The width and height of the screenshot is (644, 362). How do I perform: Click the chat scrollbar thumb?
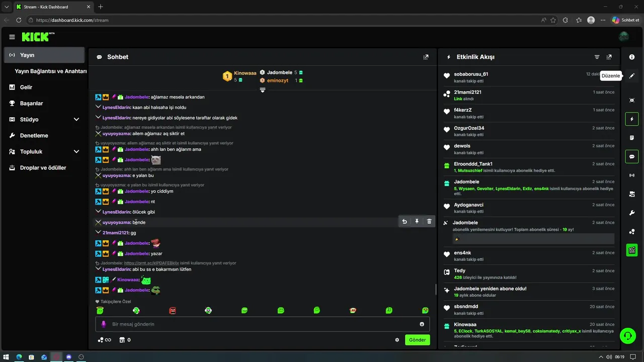(x=435, y=289)
